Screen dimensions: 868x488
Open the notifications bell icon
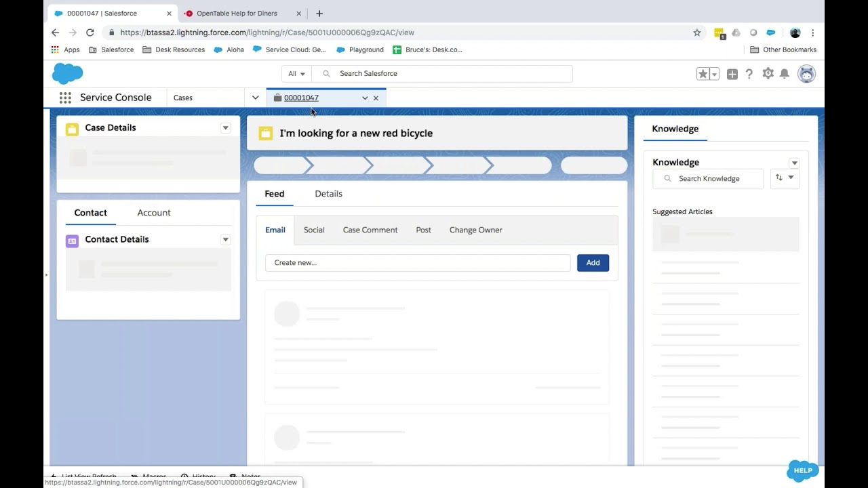click(785, 74)
